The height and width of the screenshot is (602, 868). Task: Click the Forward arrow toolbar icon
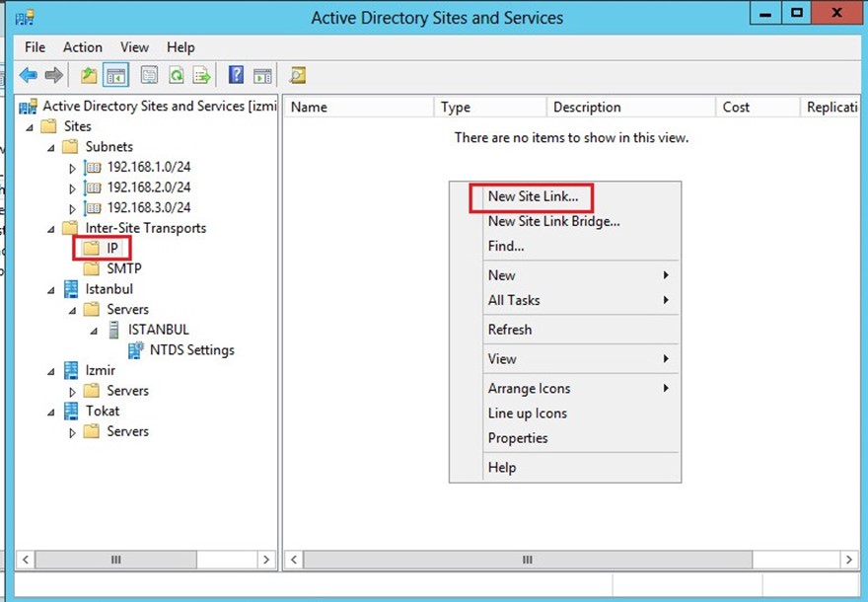(x=53, y=75)
